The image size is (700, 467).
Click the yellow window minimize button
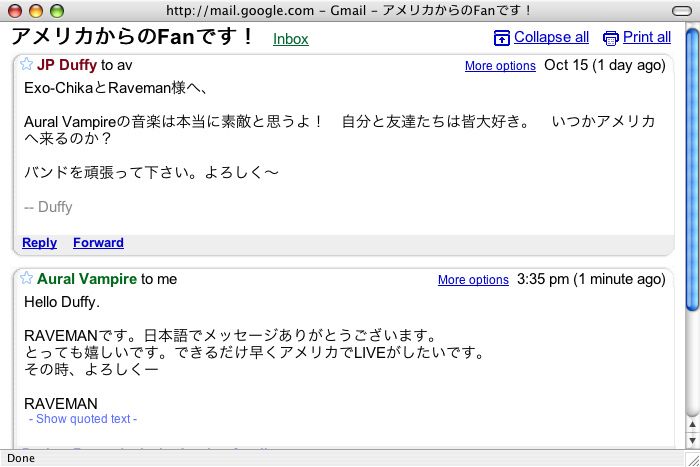pos(35,10)
